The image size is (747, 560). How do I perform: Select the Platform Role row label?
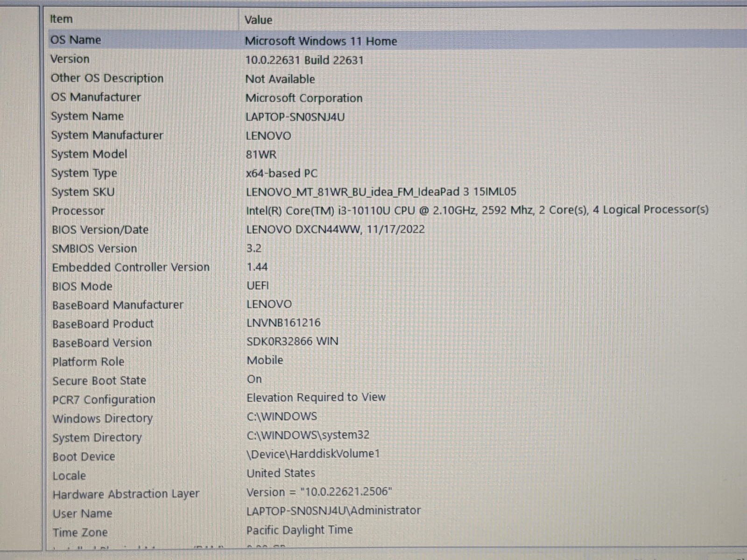(x=88, y=362)
